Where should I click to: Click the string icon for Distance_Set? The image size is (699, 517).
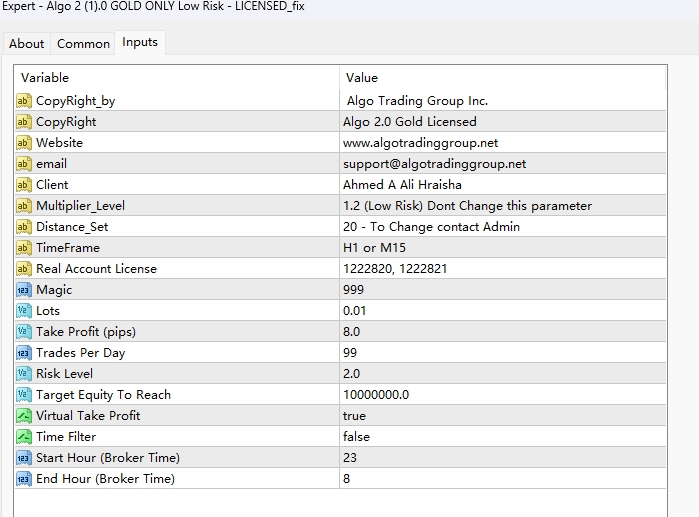pyautogui.click(x=24, y=227)
